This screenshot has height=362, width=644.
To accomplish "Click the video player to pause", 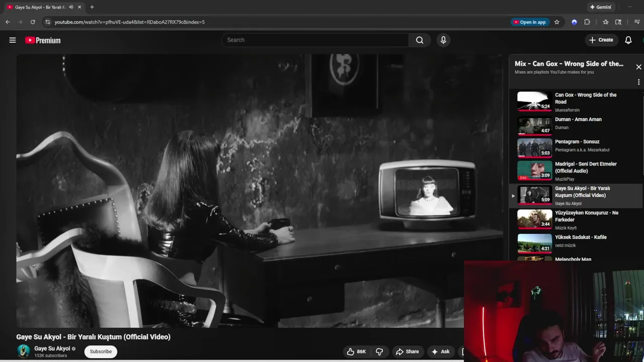I will click(x=259, y=191).
